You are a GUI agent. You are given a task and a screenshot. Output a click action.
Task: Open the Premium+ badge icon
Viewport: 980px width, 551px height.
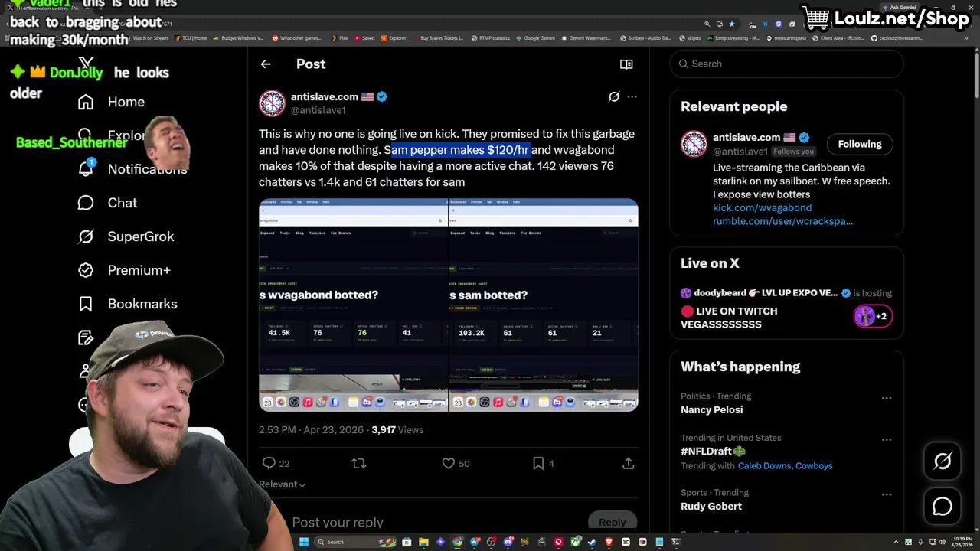coord(86,270)
